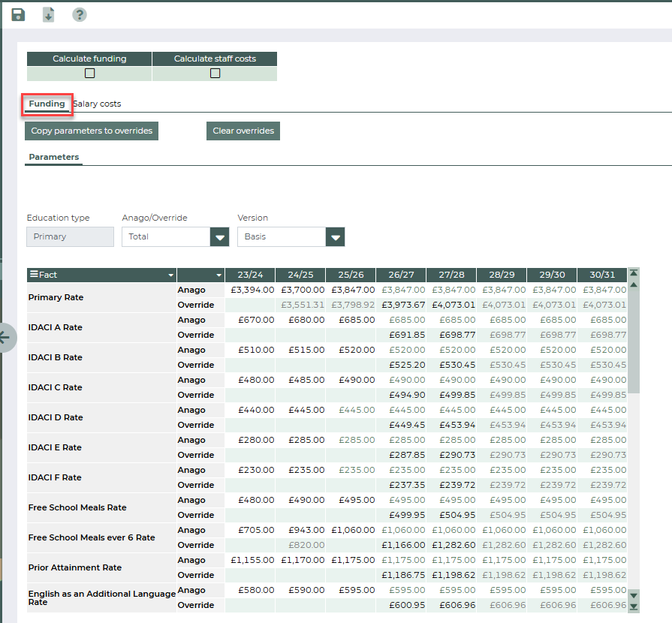Open the Anago/Override Total dropdown
Image resolution: width=672 pixels, height=623 pixels.
219,237
